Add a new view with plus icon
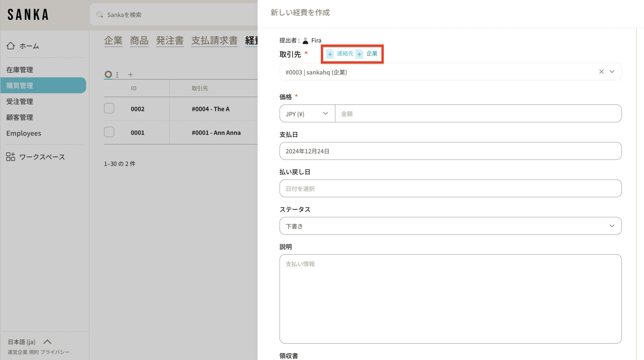The height and width of the screenshot is (360, 644). pos(131,74)
